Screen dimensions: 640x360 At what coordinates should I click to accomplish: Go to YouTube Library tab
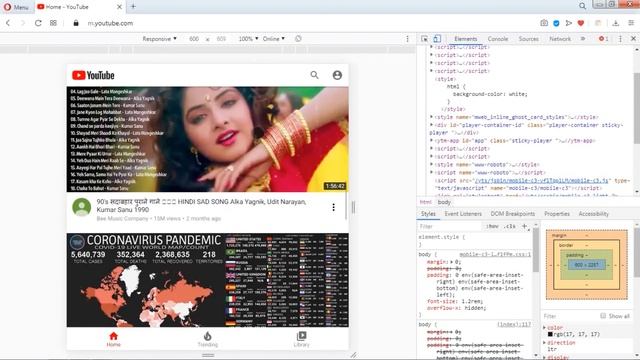click(x=301, y=339)
